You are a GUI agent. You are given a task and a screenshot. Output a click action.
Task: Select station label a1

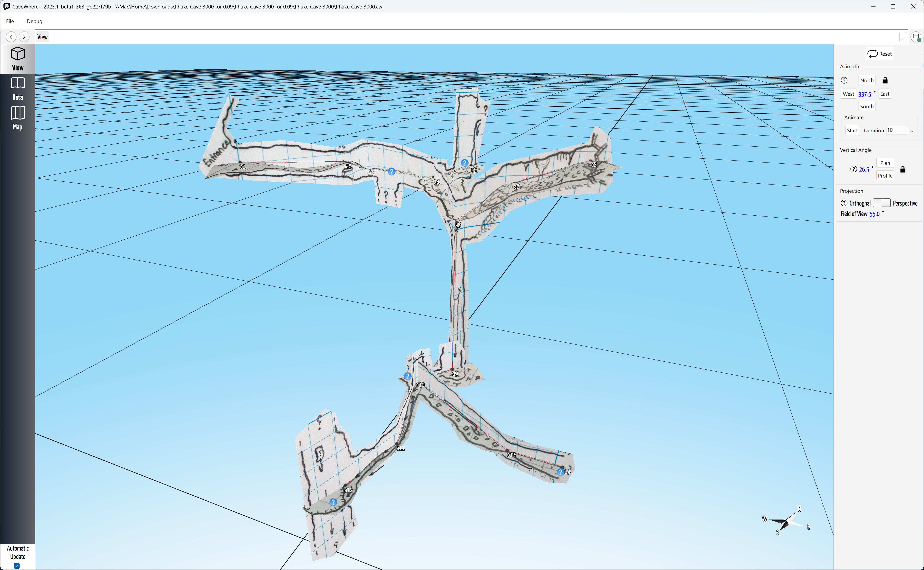click(x=243, y=167)
